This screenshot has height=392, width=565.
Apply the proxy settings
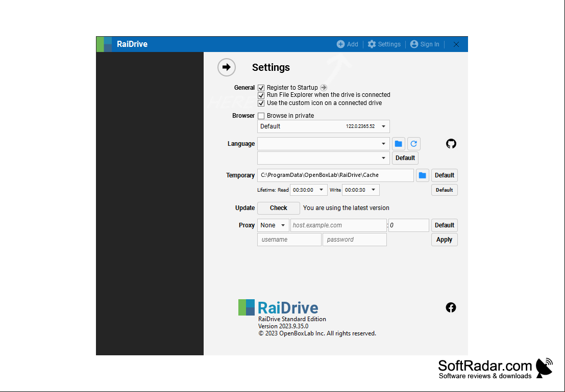point(444,240)
